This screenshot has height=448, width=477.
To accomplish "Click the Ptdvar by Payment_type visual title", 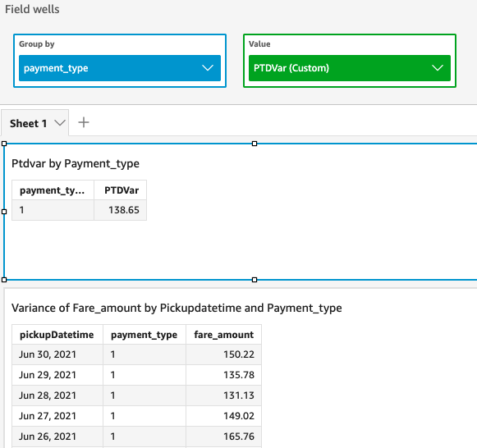I will tap(76, 163).
